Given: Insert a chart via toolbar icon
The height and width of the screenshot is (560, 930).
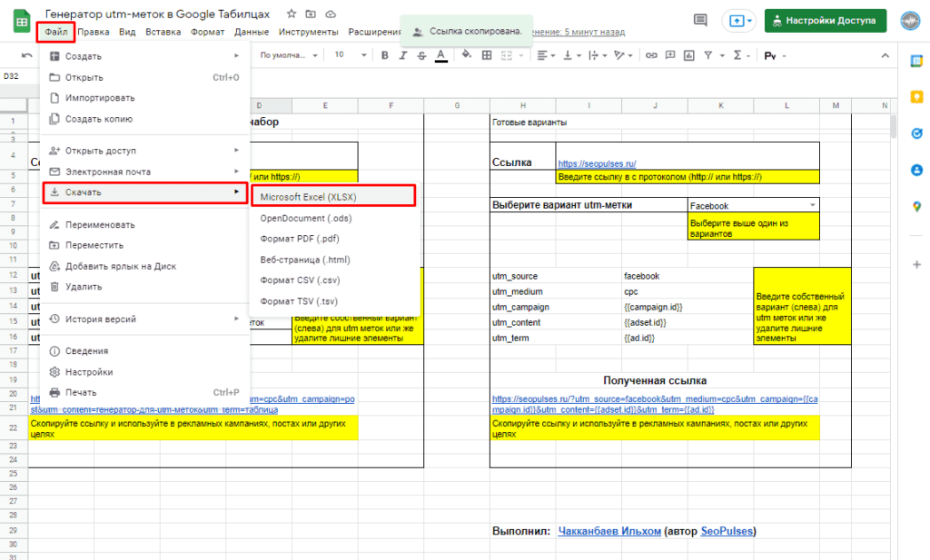Looking at the screenshot, I should [689, 55].
